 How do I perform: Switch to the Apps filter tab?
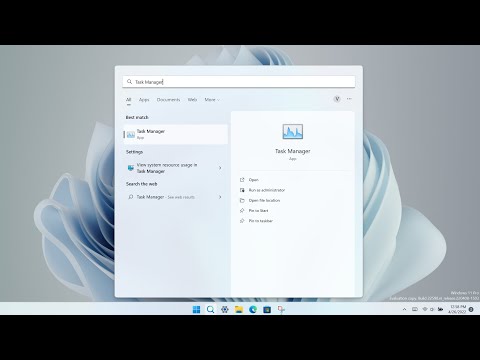[x=144, y=100]
